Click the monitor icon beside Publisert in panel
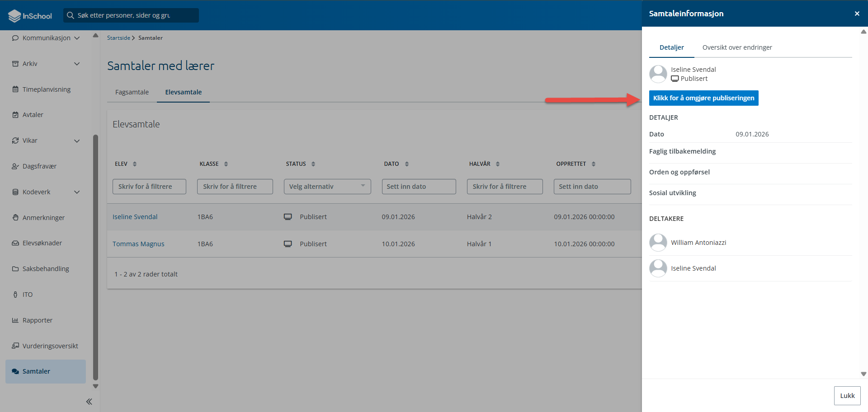The width and height of the screenshot is (868, 412). coord(675,79)
